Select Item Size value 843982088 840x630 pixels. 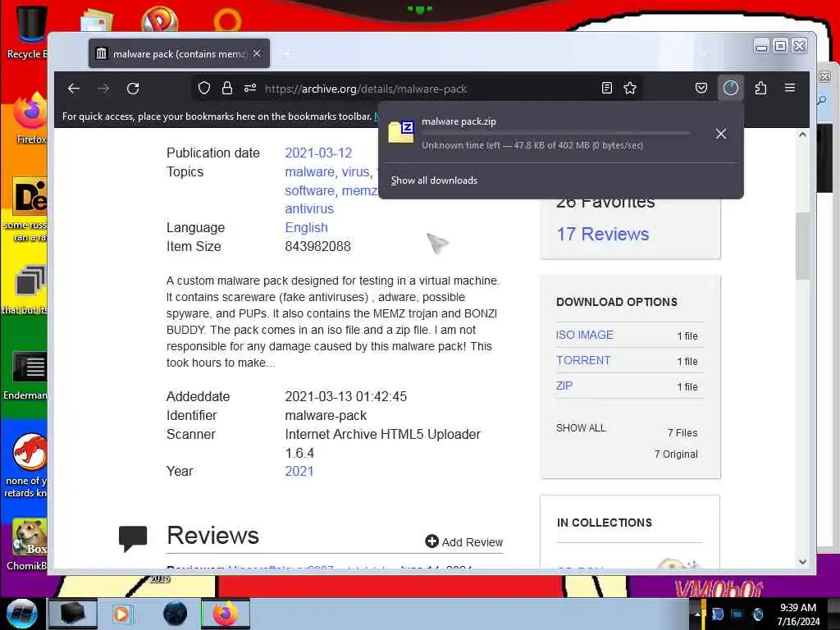pyautogui.click(x=317, y=246)
